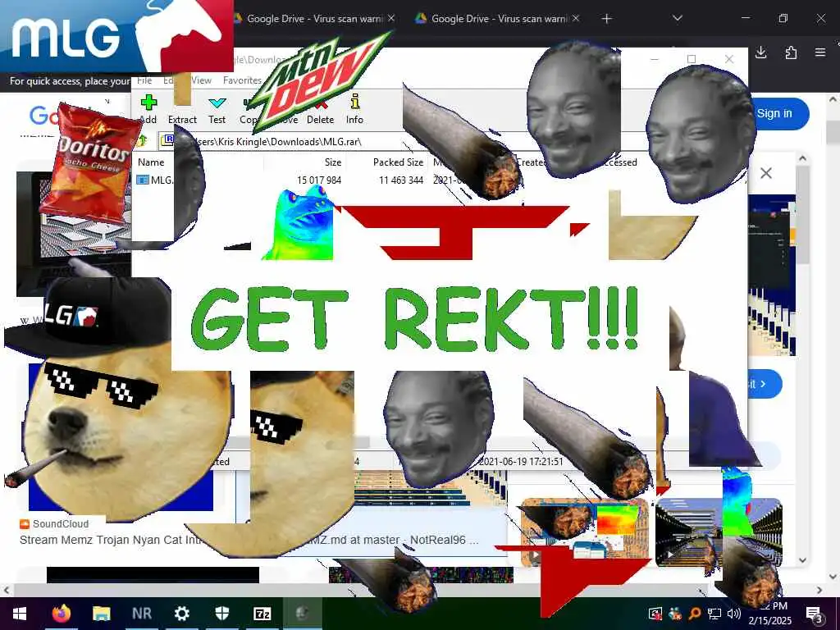Expand the Firefox list all tabs chevron
Viewport: 840px width, 630px height.
pyautogui.click(x=677, y=18)
